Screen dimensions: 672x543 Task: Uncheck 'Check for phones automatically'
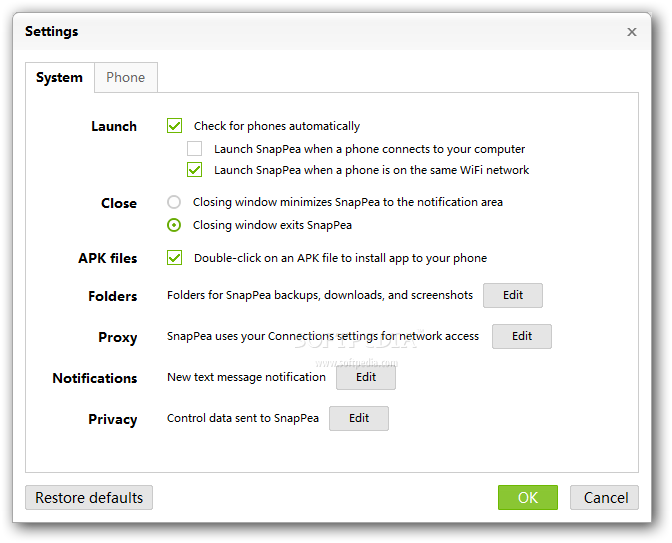pos(174,126)
